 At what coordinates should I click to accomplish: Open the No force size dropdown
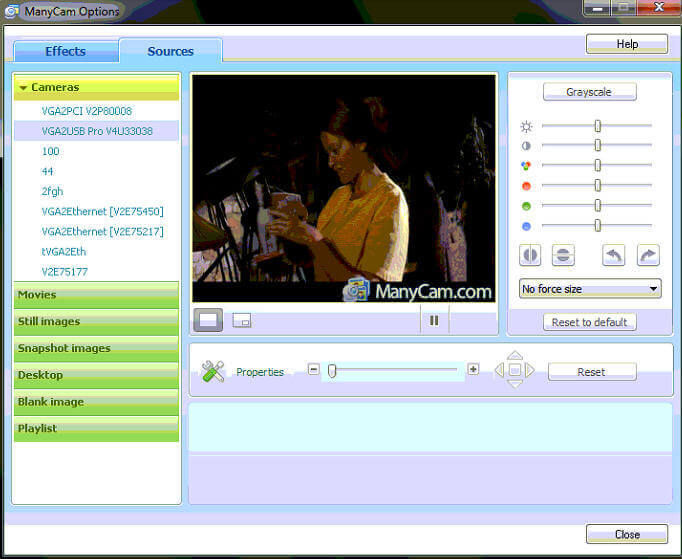pyautogui.click(x=590, y=289)
